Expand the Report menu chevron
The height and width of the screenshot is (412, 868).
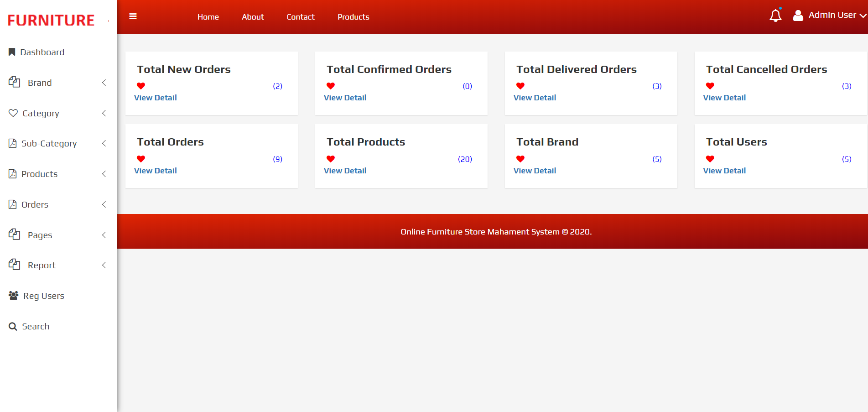click(x=104, y=265)
